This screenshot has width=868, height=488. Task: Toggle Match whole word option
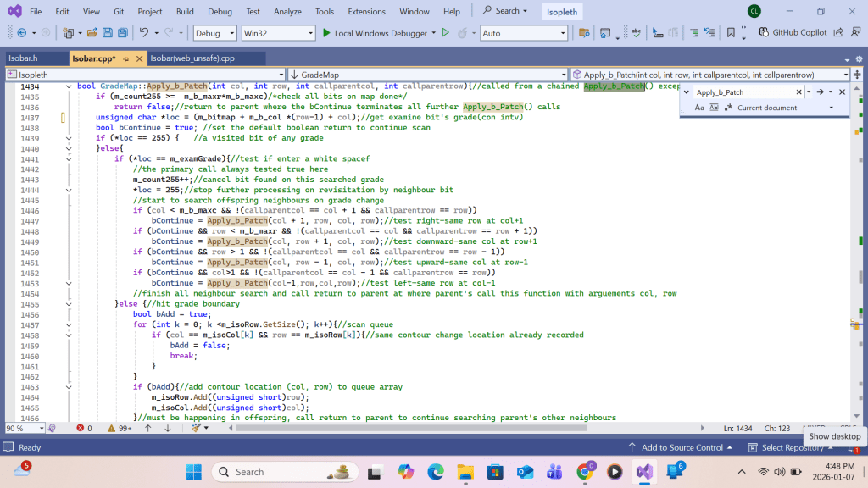714,108
